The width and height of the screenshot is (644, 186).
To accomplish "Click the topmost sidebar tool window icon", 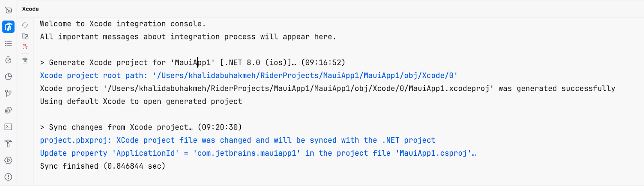I will (x=8, y=10).
